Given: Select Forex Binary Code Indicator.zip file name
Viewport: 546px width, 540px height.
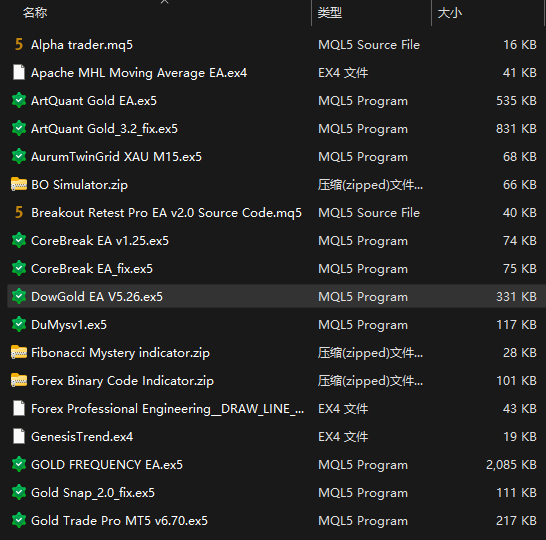Looking at the screenshot, I should pos(122,381).
